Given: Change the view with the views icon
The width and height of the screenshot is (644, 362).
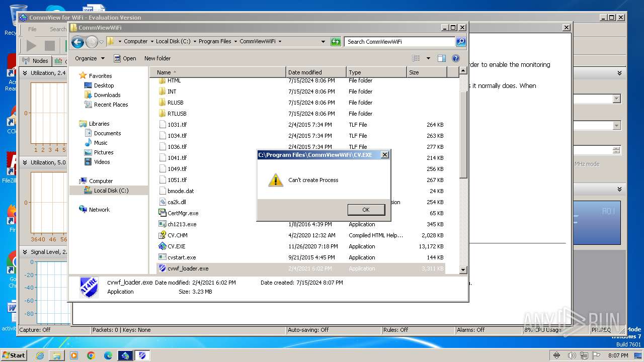Looking at the screenshot, I should [x=416, y=58].
